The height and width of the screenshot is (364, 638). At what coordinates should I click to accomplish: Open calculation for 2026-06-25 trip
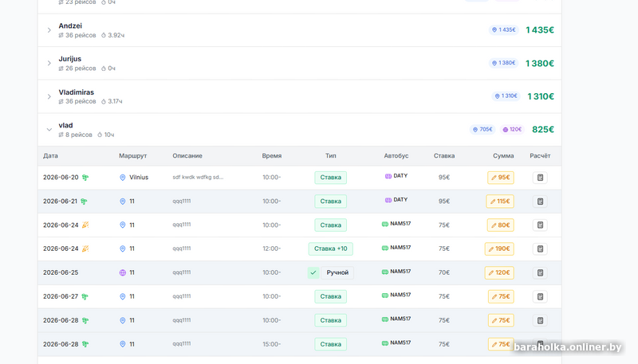540,272
